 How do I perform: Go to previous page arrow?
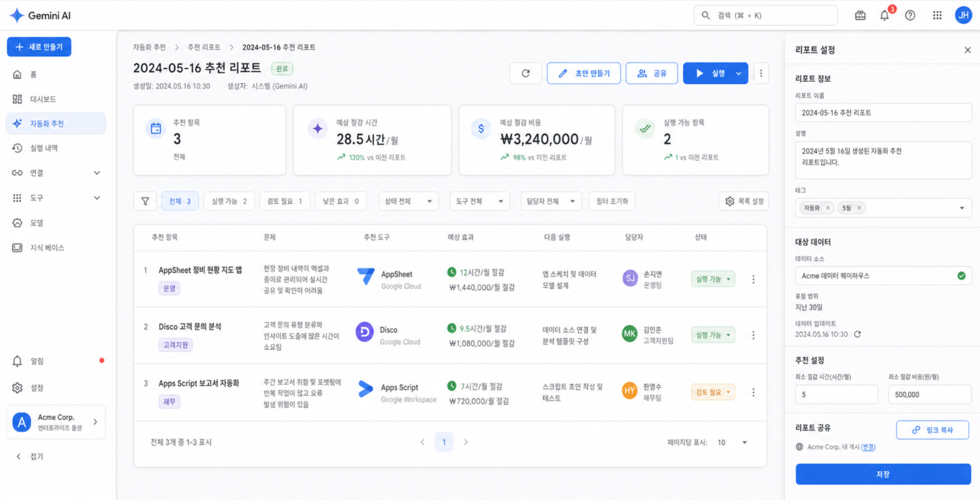[x=422, y=442]
